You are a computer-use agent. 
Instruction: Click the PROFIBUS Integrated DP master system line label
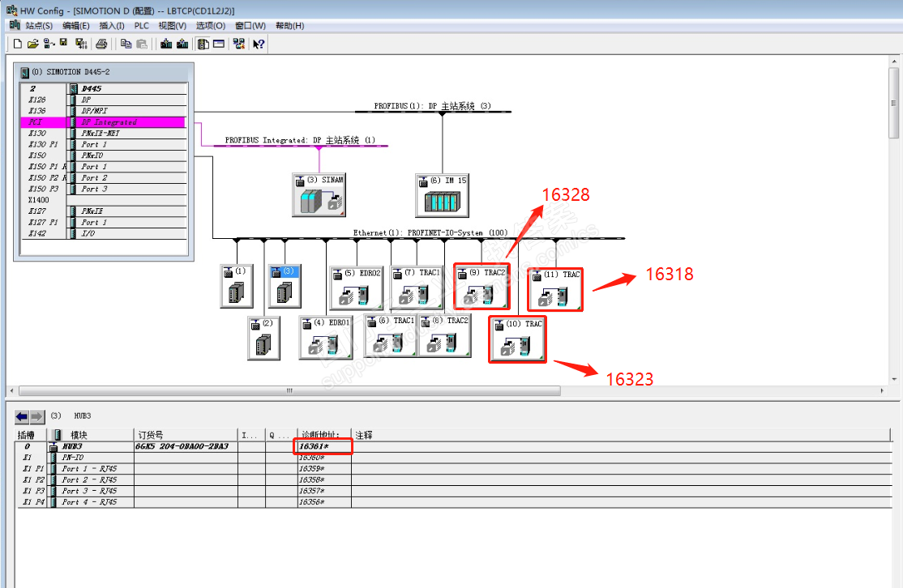300,140
